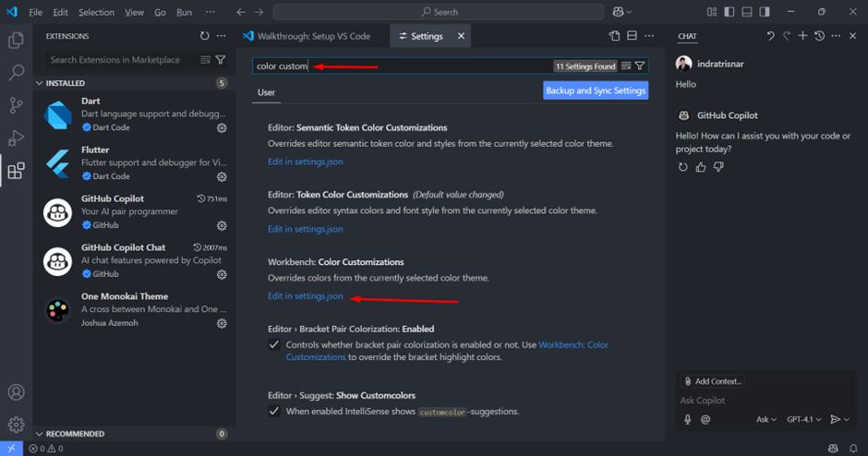Start voice chat with microphone icon

(688, 419)
